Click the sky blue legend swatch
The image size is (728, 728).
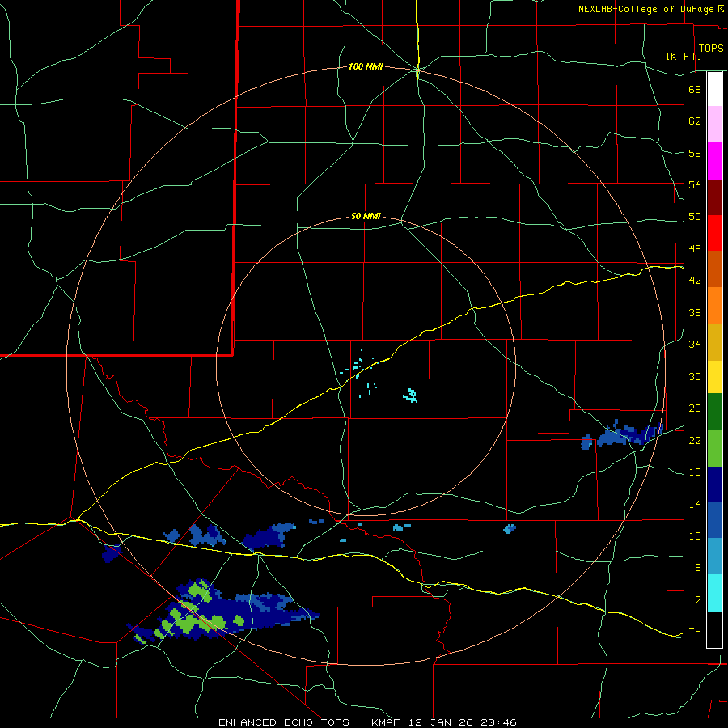point(714,557)
